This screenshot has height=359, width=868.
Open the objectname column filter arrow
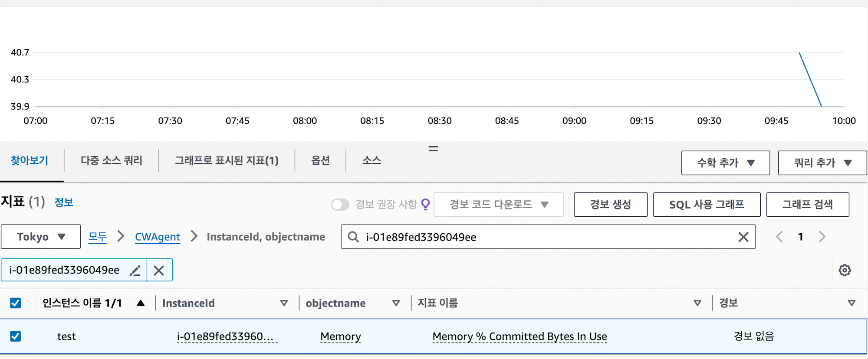(x=396, y=303)
